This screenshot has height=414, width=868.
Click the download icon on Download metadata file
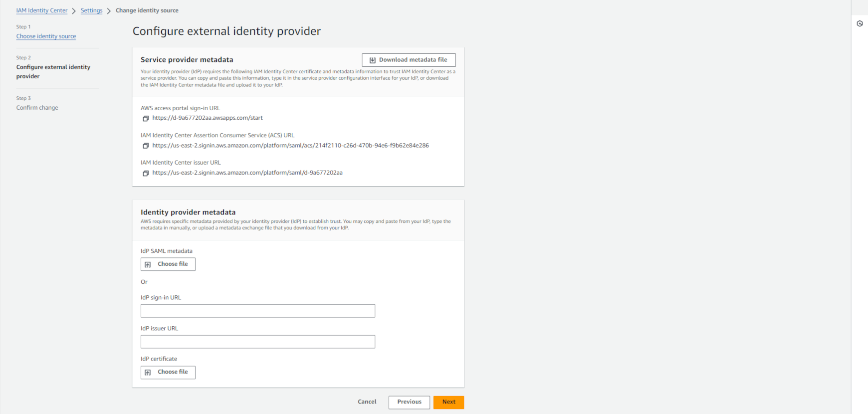pyautogui.click(x=372, y=59)
